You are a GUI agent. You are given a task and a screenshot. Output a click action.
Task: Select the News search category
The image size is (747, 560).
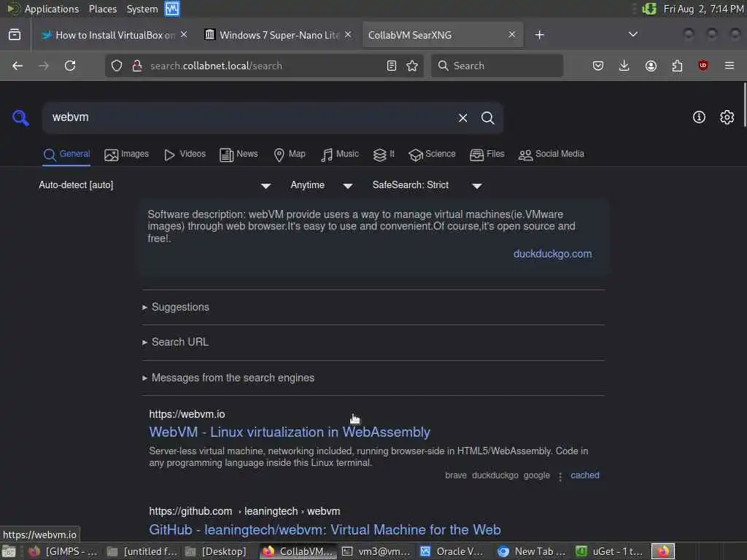tap(239, 155)
